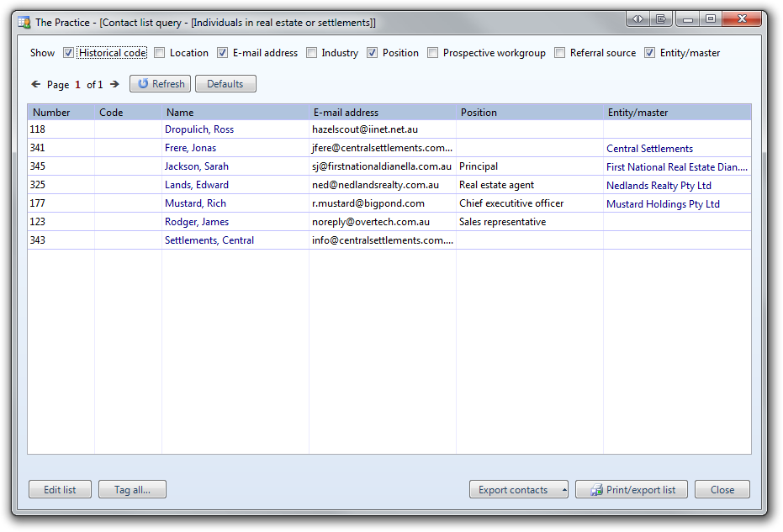
Task: Select email sj@firstnationaldianella.com.au
Action: tap(382, 166)
